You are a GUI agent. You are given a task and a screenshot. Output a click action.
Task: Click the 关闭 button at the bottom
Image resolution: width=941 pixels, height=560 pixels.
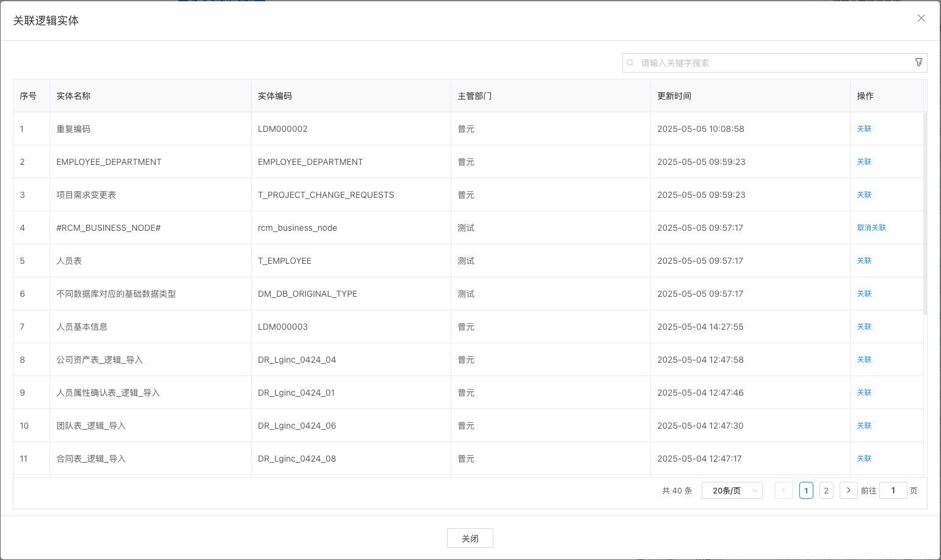(x=470, y=538)
